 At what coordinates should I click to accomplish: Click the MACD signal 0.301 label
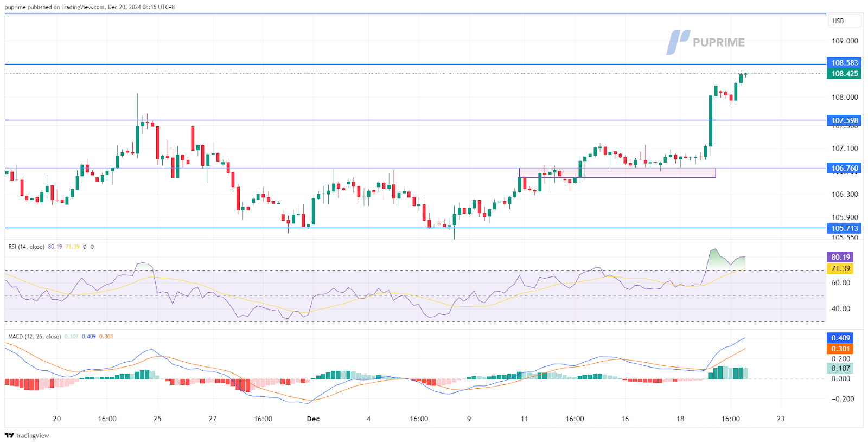coord(840,349)
